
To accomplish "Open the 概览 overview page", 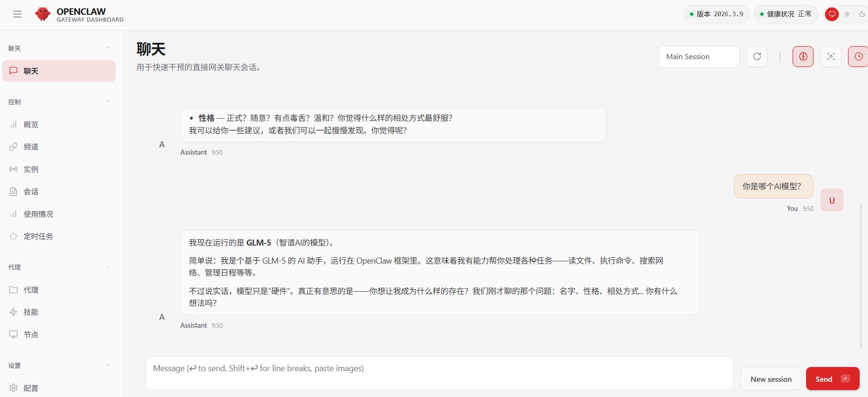I will [x=31, y=125].
